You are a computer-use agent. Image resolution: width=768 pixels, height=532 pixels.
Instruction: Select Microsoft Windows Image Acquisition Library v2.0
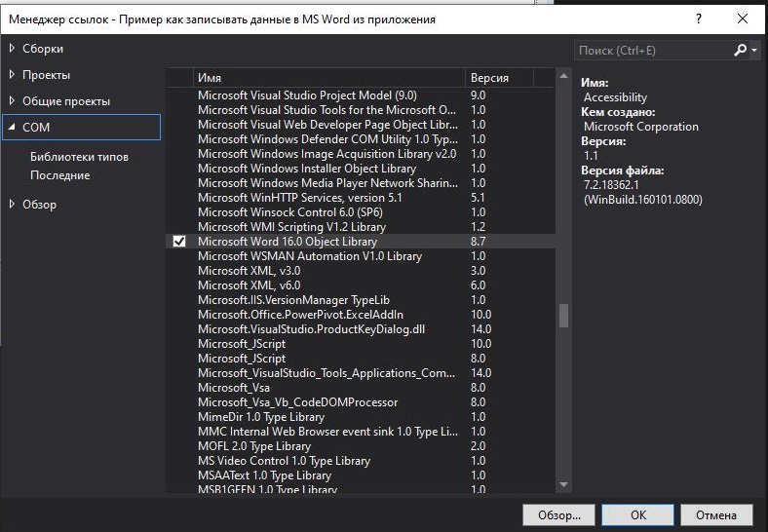[x=361, y=154]
